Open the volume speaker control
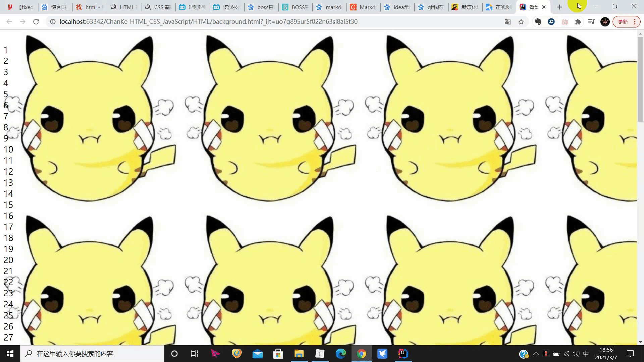Image resolution: width=644 pixels, height=362 pixels. click(576, 354)
